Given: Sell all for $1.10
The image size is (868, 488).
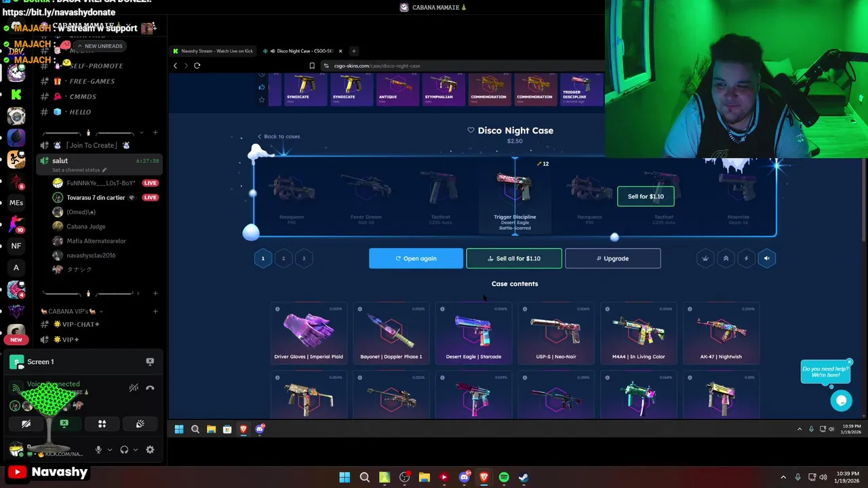Looking at the screenshot, I should 514,258.
